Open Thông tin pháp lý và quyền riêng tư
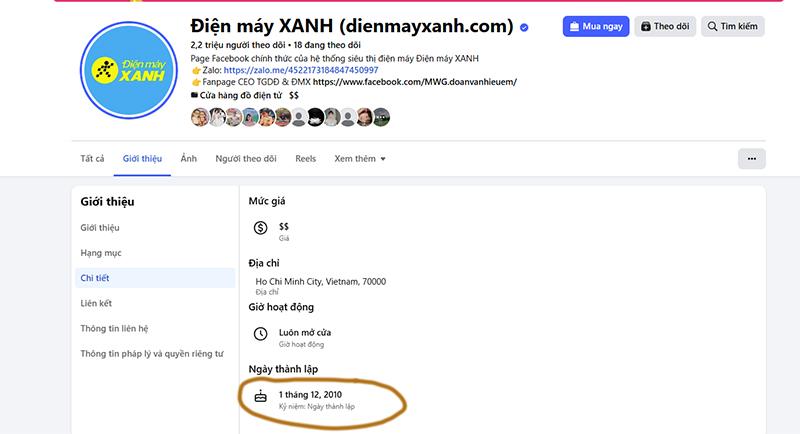The height and width of the screenshot is (434, 800). [152, 353]
